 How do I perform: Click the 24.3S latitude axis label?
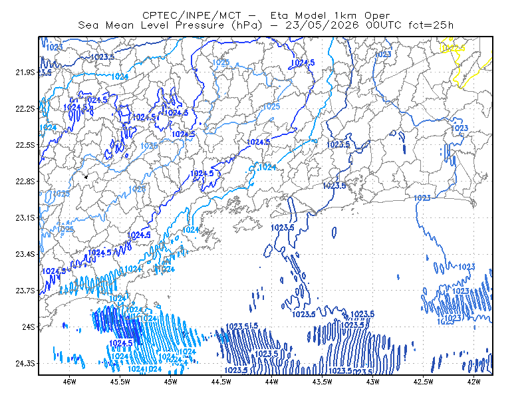[x=25, y=364]
